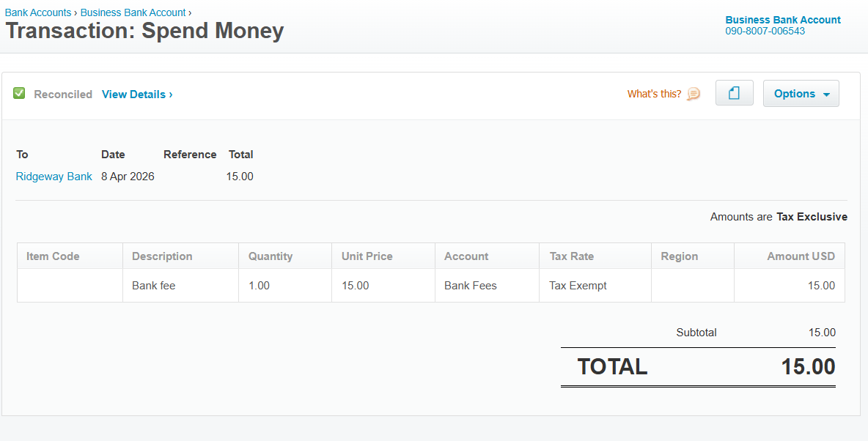Click the What's this? help text

coord(655,94)
